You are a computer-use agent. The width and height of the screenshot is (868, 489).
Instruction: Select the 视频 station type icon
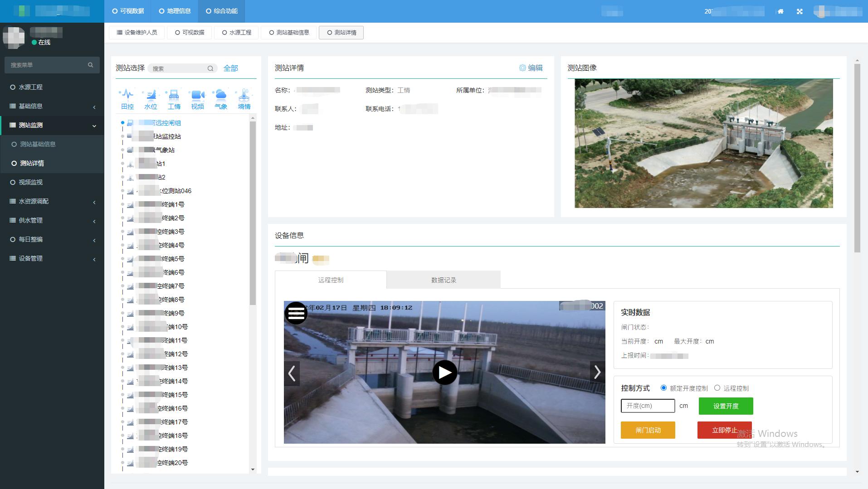tap(197, 99)
